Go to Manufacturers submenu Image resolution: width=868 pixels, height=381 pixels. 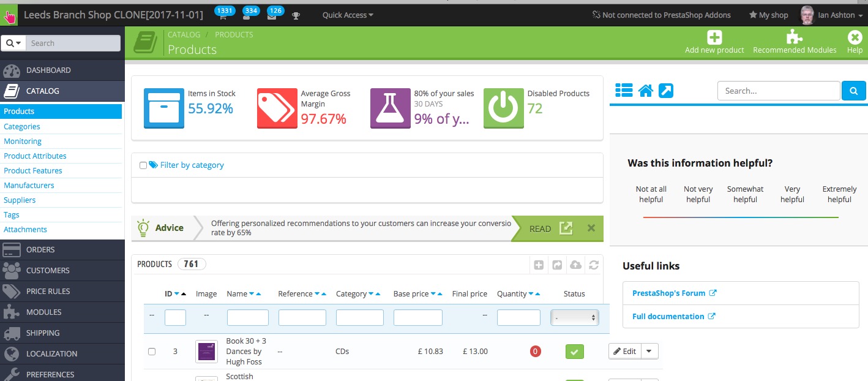click(29, 186)
